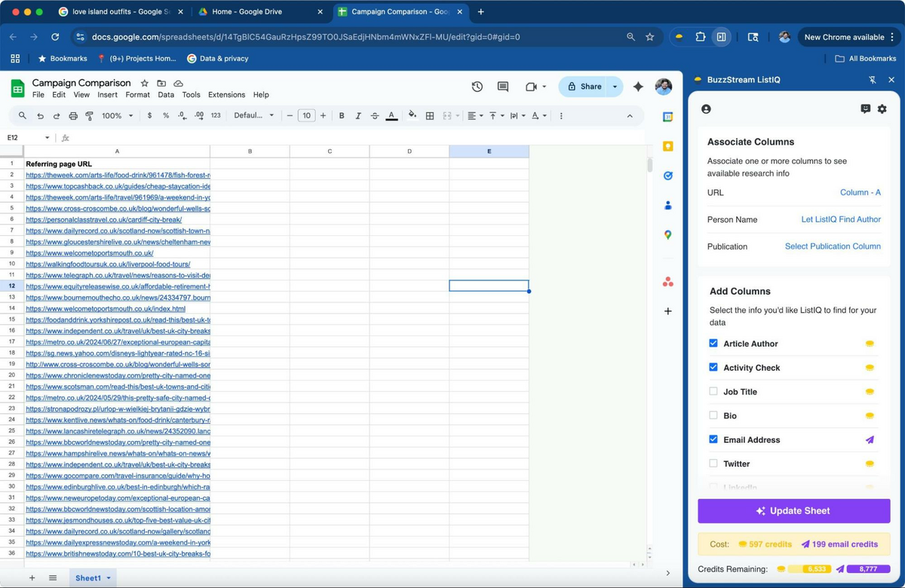Disable the Activity Check option
This screenshot has width=905, height=588.
713,367
